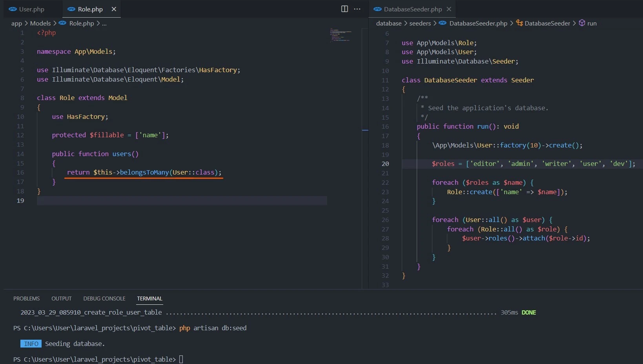Viewport: 643px width, 364px height.
Task: Click line number 20 in DatabaseSeeder gutter
Action: (385, 164)
